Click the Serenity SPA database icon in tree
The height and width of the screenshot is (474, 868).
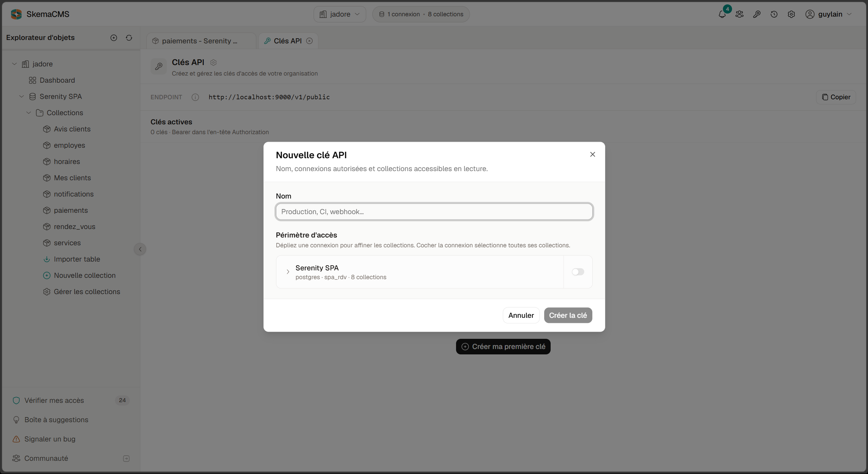pos(33,97)
